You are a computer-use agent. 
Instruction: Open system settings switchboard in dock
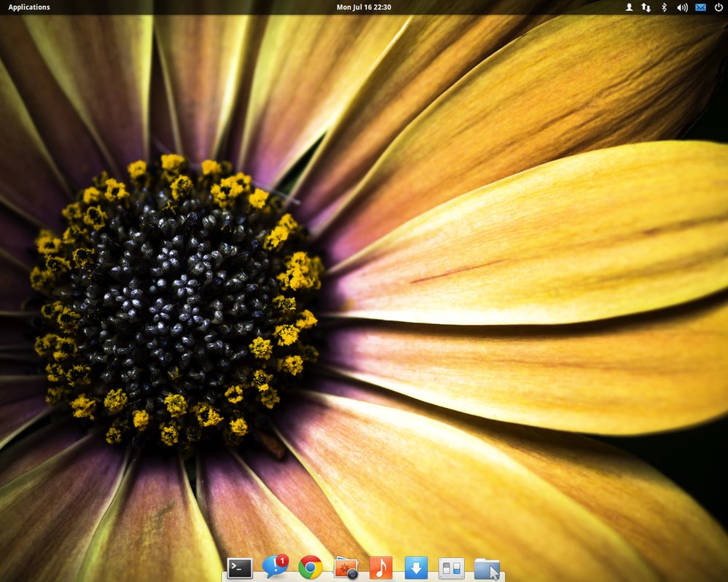(451, 568)
